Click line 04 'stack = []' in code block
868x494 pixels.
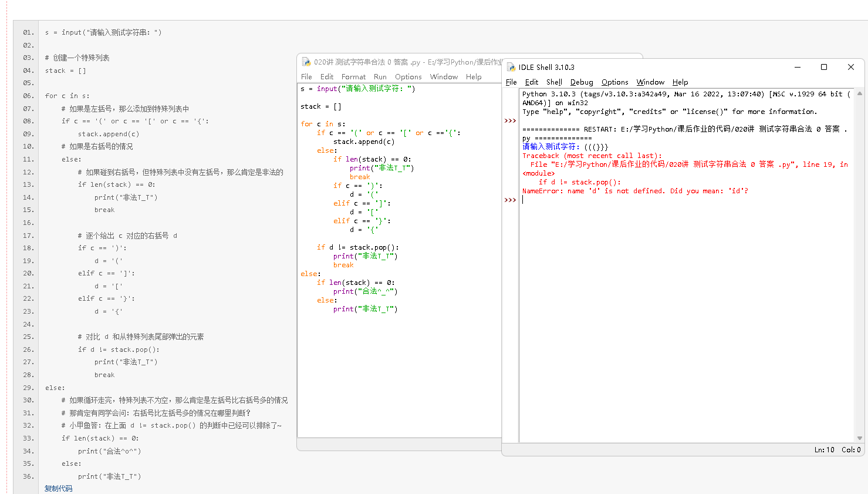(x=66, y=70)
